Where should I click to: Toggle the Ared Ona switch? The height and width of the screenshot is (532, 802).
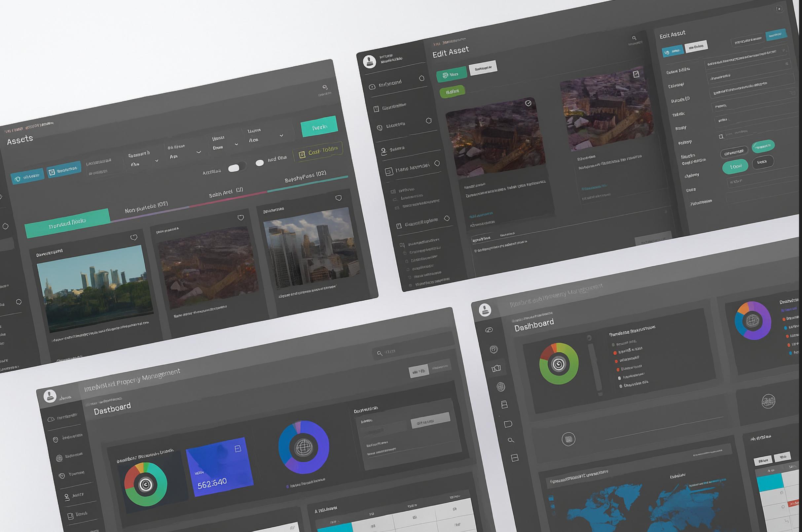click(x=260, y=163)
